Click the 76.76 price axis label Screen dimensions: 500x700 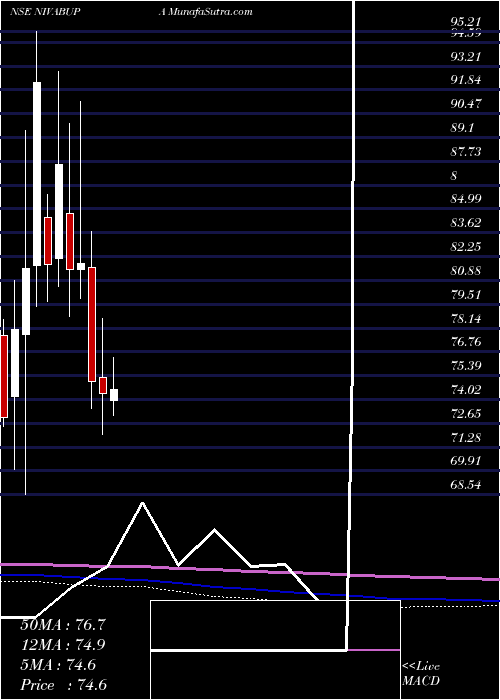(x=465, y=342)
